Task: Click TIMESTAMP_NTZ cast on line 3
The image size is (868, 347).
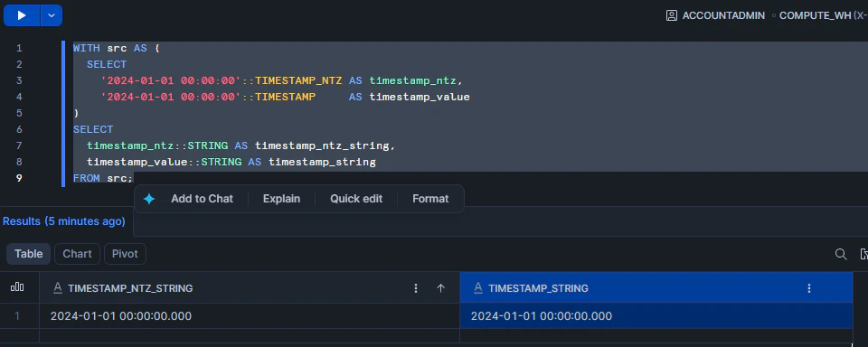Action: [298, 80]
